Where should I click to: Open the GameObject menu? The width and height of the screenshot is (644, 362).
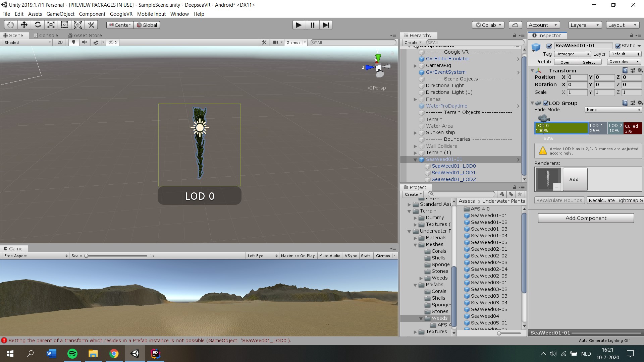click(x=60, y=14)
